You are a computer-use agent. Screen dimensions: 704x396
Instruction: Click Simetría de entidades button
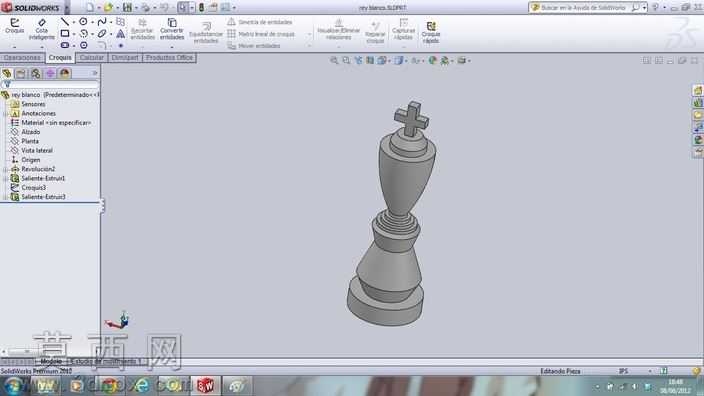tap(260, 22)
